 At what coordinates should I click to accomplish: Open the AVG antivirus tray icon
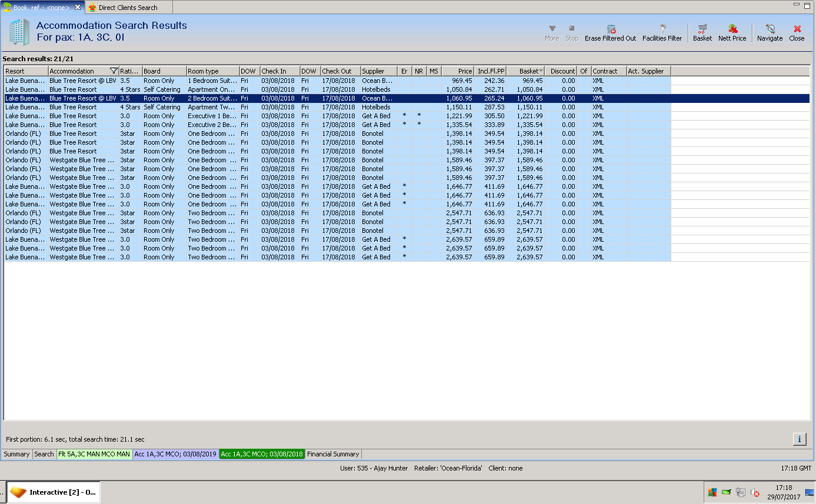[712, 493]
